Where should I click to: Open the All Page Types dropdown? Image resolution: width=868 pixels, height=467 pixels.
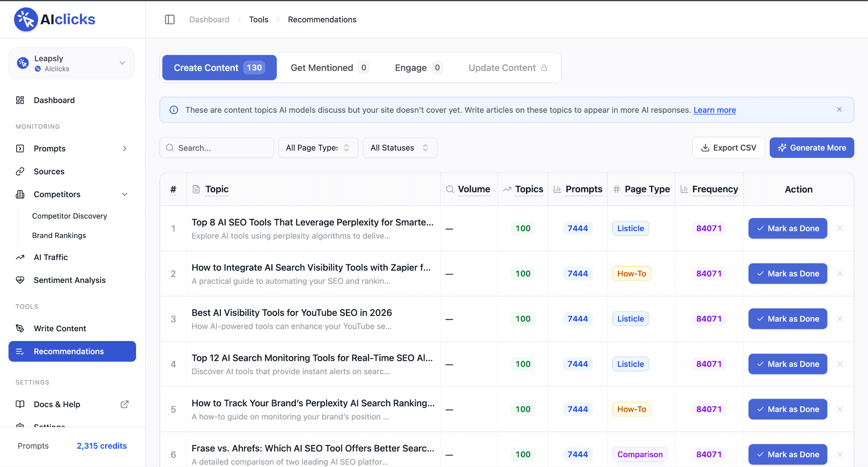[x=318, y=148]
